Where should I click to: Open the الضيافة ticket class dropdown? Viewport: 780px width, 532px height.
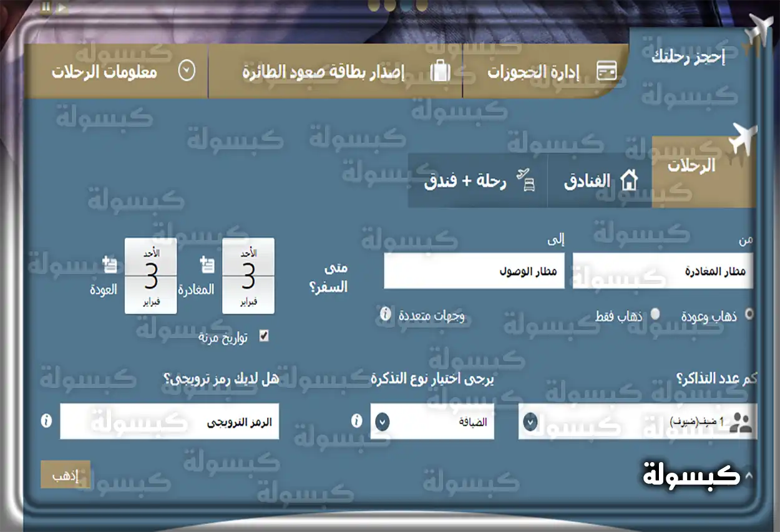[383, 422]
